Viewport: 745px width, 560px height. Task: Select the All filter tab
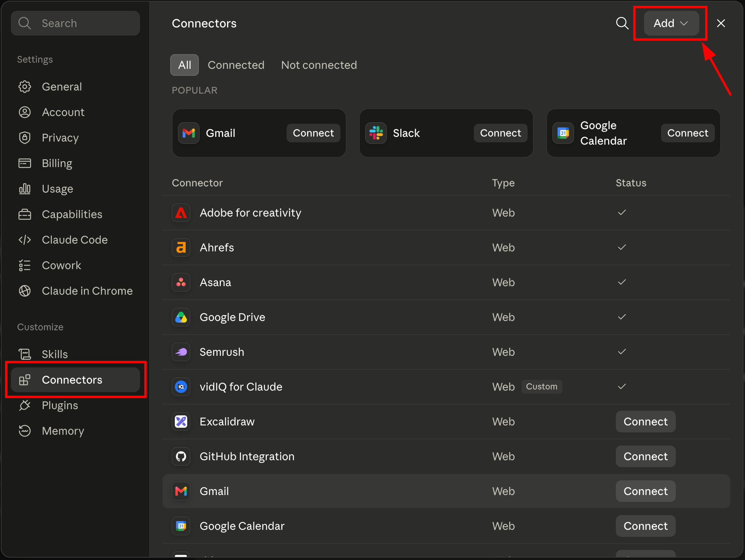click(185, 65)
